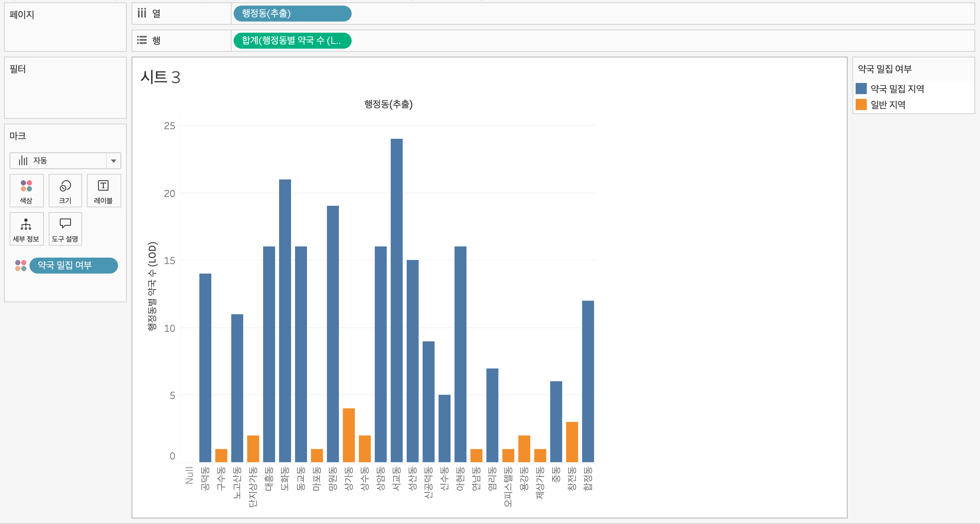Select the 합계(행정동별 약국 수) rows pill
This screenshot has height=524, width=980.
292,41
